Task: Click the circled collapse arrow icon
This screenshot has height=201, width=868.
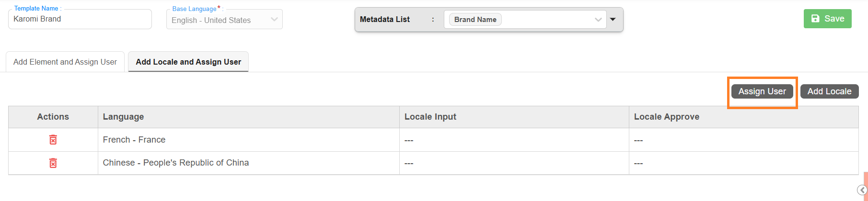Action: [x=862, y=190]
